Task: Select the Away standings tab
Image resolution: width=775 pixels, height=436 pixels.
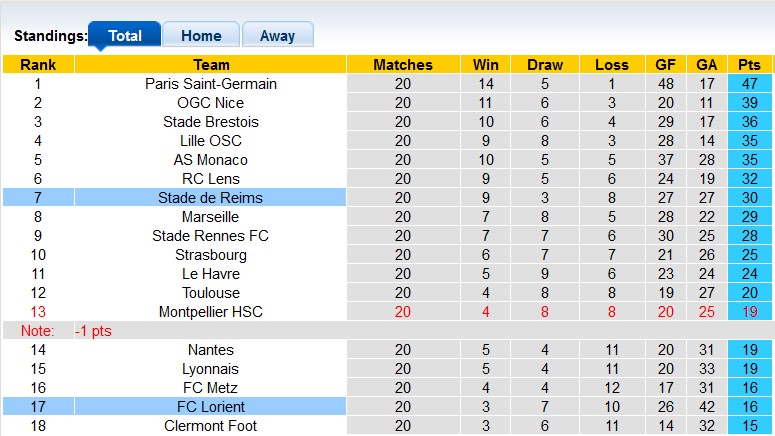Action: (x=277, y=35)
